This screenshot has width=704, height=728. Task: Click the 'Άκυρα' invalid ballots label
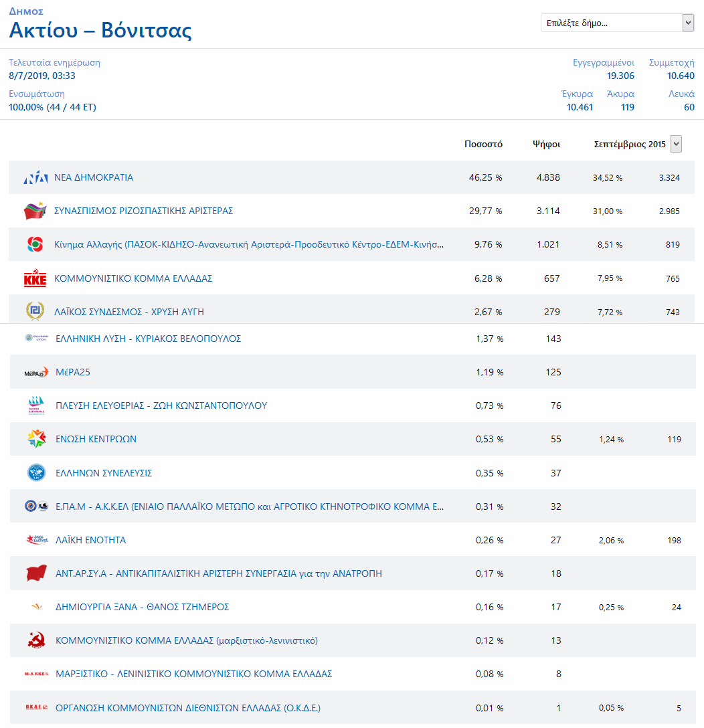(x=620, y=94)
